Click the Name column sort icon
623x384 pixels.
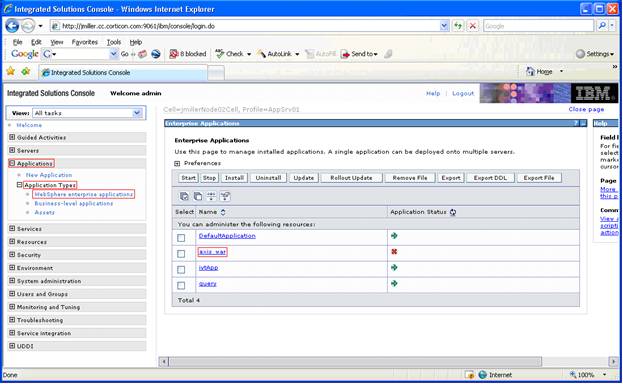point(223,212)
